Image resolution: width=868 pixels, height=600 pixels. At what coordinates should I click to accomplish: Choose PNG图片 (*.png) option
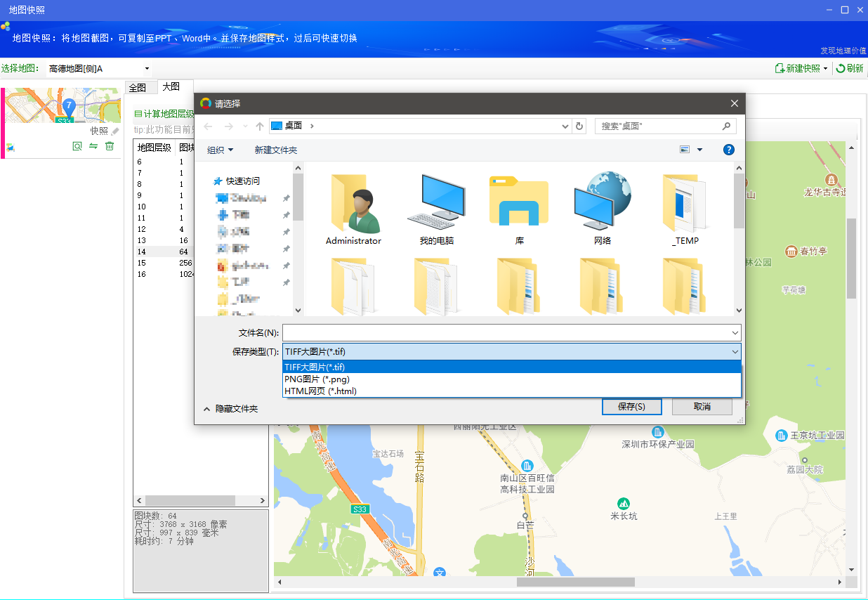click(x=512, y=379)
